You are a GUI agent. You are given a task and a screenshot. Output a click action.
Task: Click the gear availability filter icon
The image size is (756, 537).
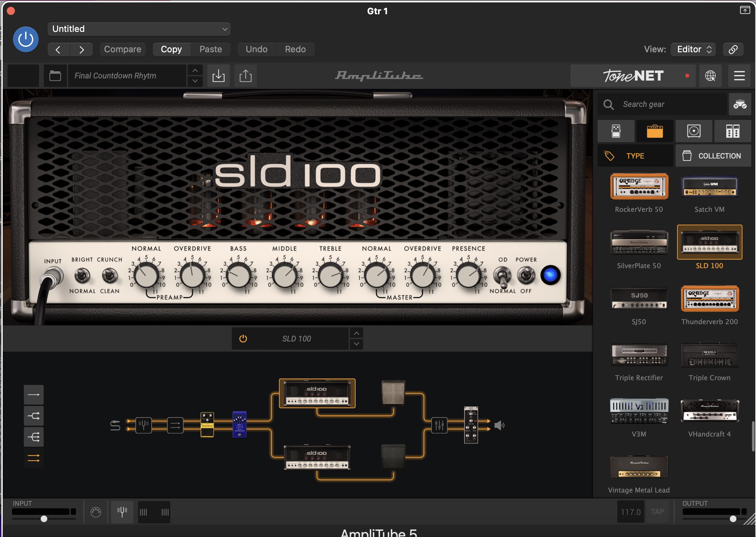click(x=740, y=104)
